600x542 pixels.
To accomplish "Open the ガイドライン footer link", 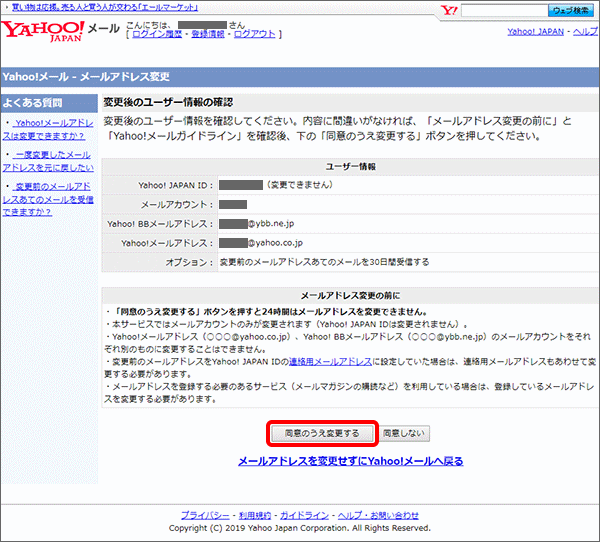I will click(x=300, y=515).
